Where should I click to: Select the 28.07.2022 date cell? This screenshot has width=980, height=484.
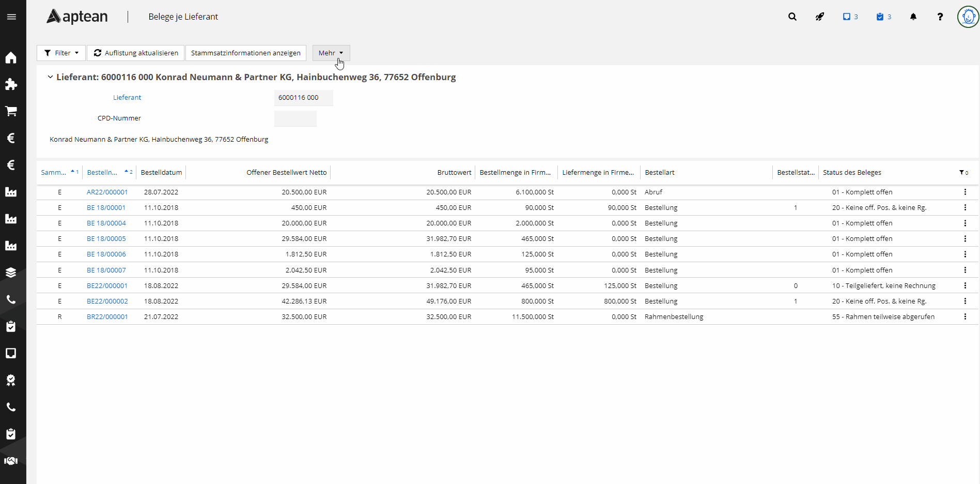[x=161, y=192]
